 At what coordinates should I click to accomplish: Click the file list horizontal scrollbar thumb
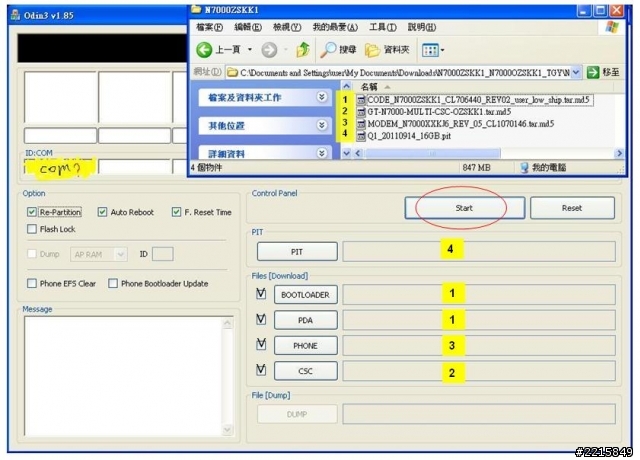click(x=433, y=153)
